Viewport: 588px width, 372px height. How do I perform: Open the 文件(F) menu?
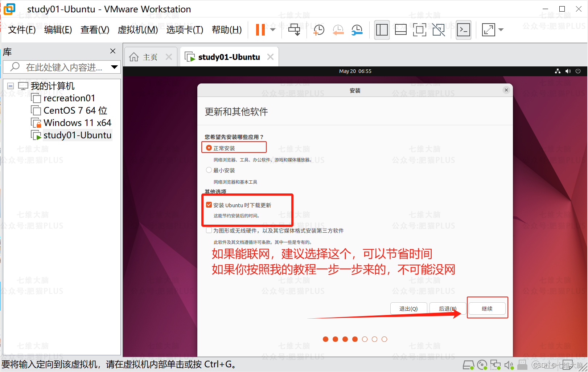[22, 30]
